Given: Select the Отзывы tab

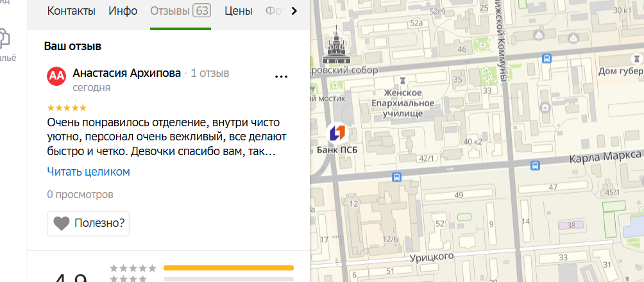Looking at the screenshot, I should (x=180, y=11).
